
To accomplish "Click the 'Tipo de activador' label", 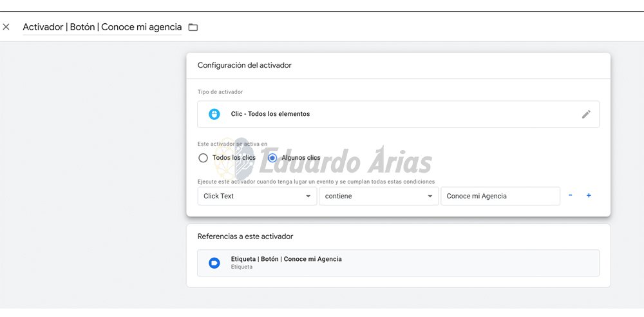I will pos(220,92).
